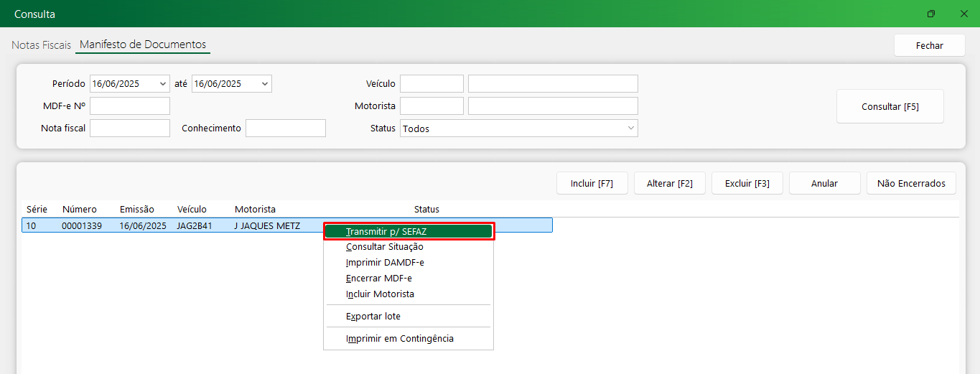
Task: Open the 'até' end date dropdown
Action: click(266, 83)
